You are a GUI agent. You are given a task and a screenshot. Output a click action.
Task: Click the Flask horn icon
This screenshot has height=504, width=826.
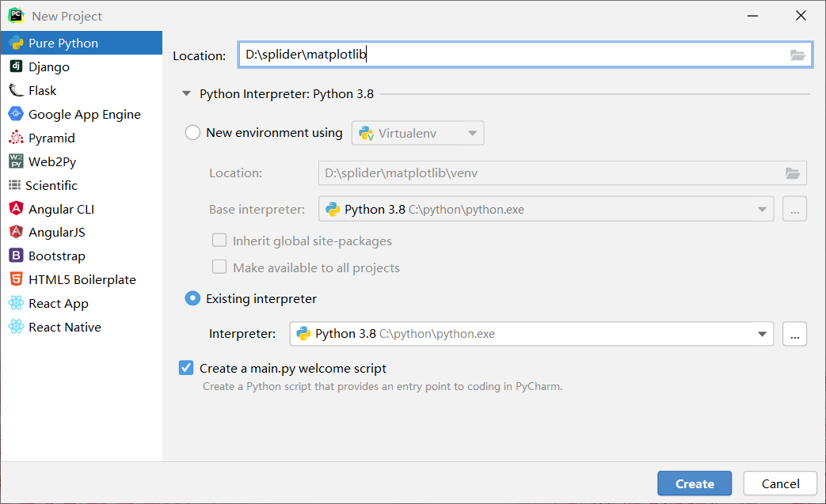pyautogui.click(x=17, y=90)
